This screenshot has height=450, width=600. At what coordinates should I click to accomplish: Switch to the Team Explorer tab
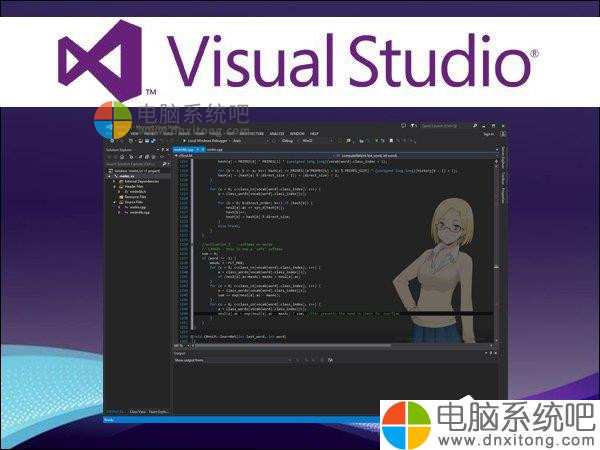tap(158, 412)
